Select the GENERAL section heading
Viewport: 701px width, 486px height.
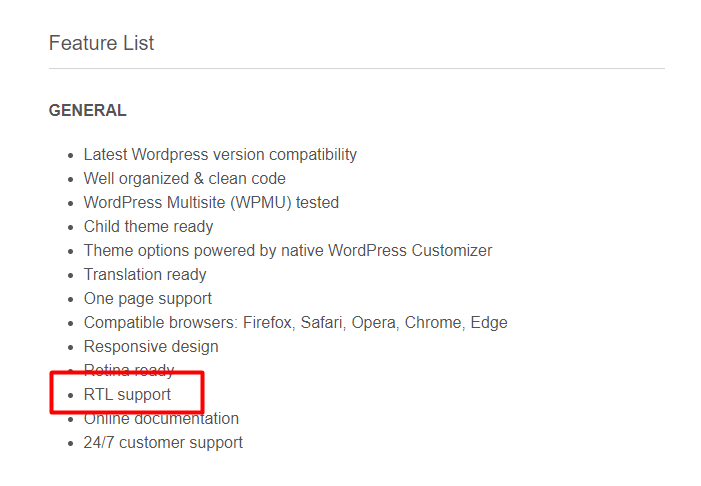pyautogui.click(x=88, y=110)
